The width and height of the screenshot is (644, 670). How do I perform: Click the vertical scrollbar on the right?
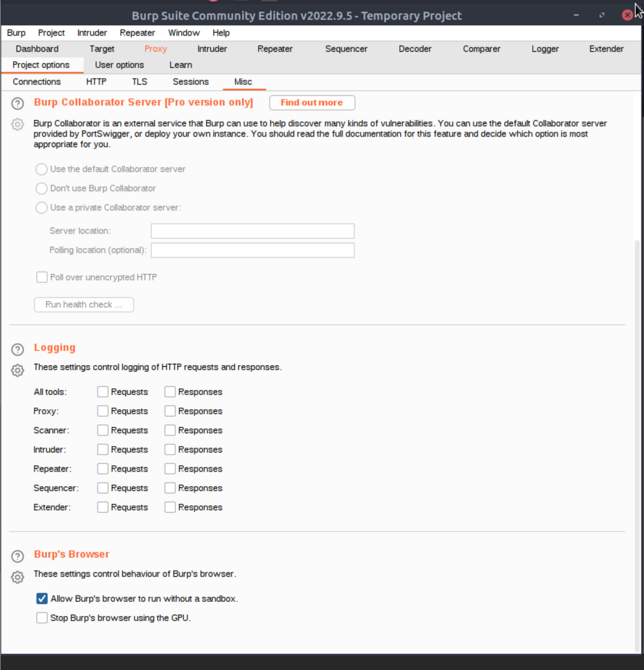click(x=638, y=445)
